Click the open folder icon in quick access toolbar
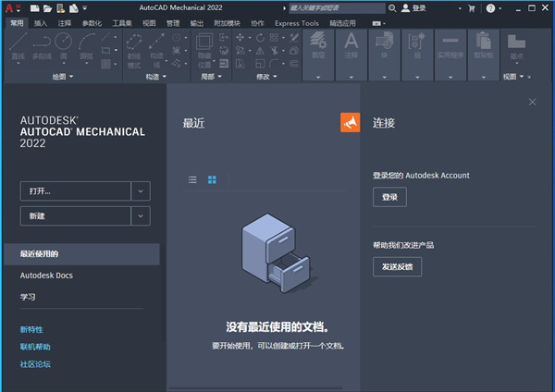Screen dimensions: 555x392 coord(47,8)
